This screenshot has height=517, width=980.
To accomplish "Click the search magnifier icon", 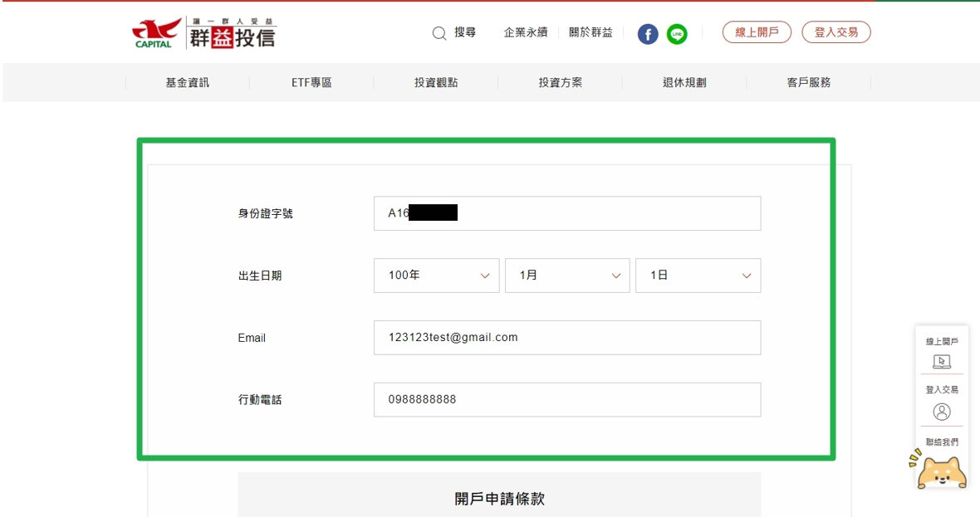I will click(439, 33).
